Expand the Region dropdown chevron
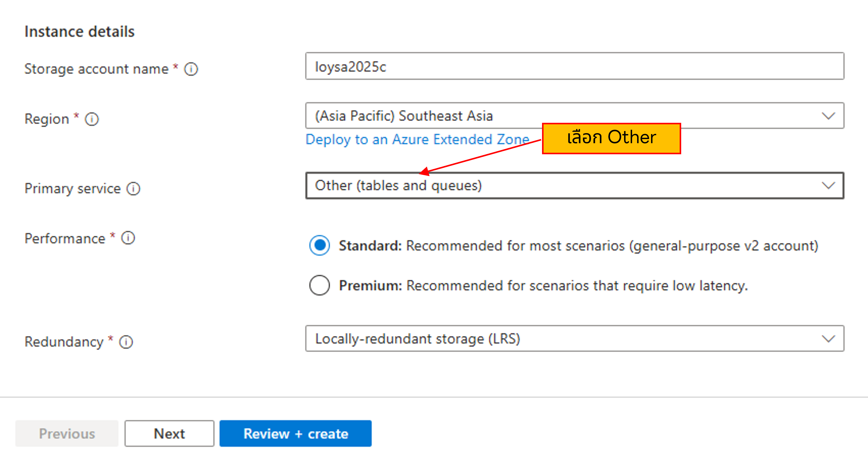Viewport: 868px width, 458px height. tap(828, 116)
